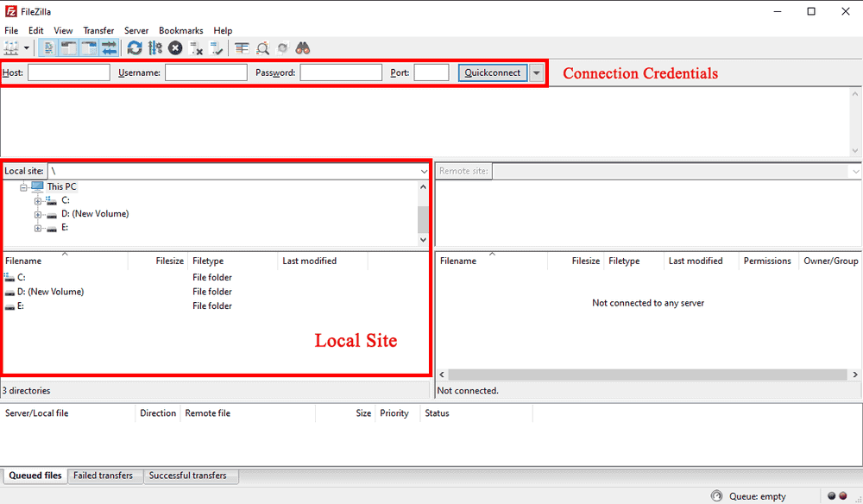
Task: Switch to the Queued files tab
Action: click(35, 476)
